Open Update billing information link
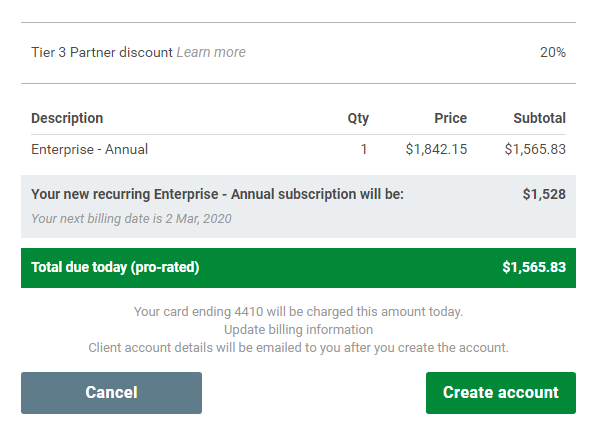 coord(298,330)
